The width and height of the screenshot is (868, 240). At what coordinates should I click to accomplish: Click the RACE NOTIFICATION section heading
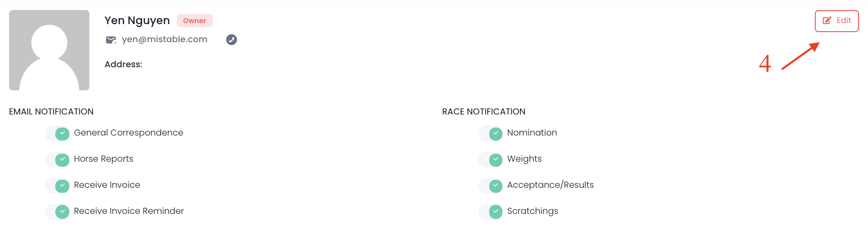pyautogui.click(x=483, y=111)
